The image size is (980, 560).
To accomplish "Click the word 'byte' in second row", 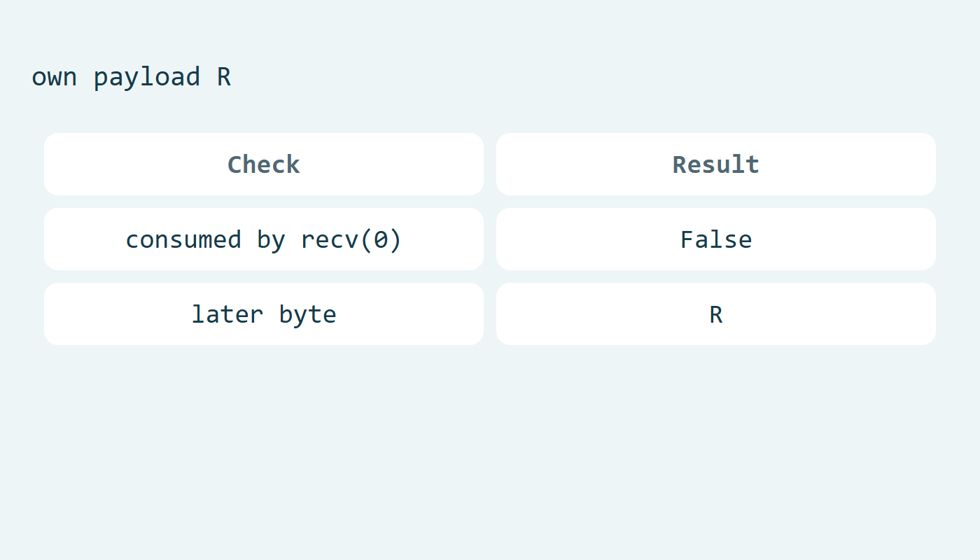I will click(x=307, y=315).
